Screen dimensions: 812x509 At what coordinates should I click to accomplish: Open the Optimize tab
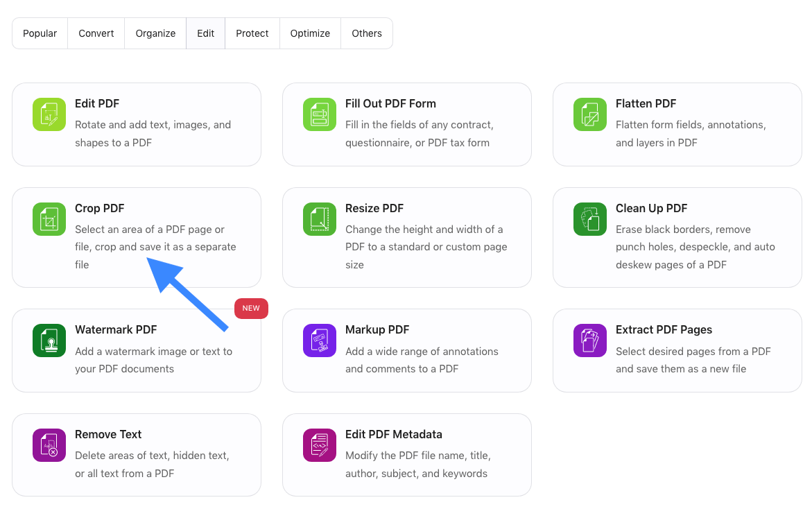tap(310, 33)
